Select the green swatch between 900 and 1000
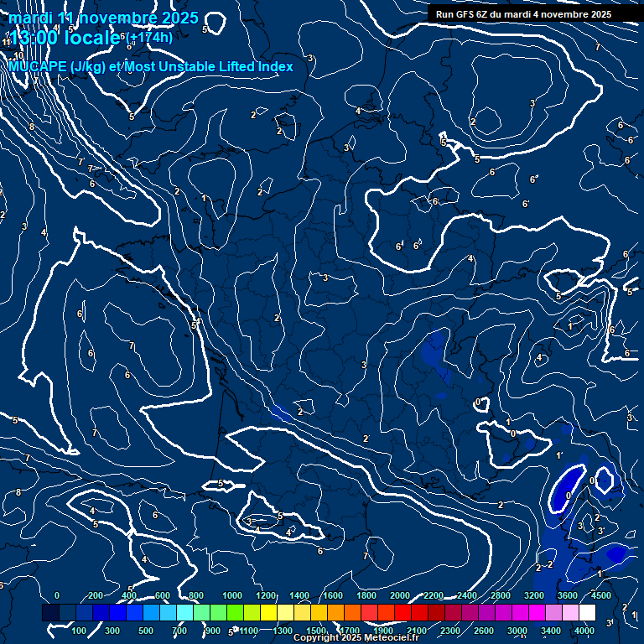This screenshot has height=644, width=644. [x=219, y=612]
